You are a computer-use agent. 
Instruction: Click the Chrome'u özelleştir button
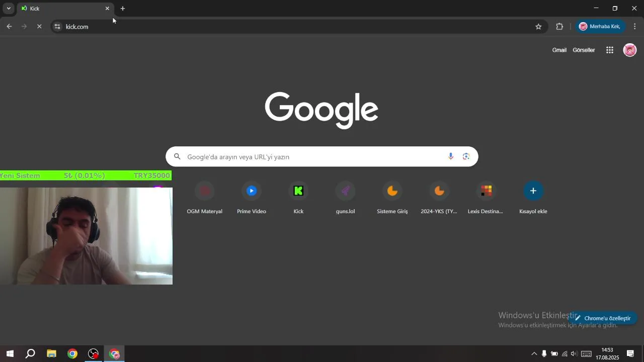pyautogui.click(x=603, y=318)
